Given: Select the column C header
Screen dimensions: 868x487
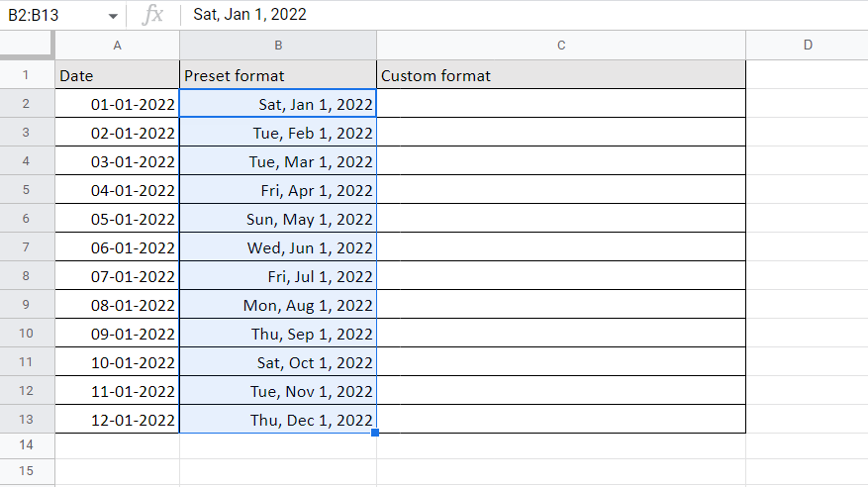Looking at the screenshot, I should pos(561,46).
